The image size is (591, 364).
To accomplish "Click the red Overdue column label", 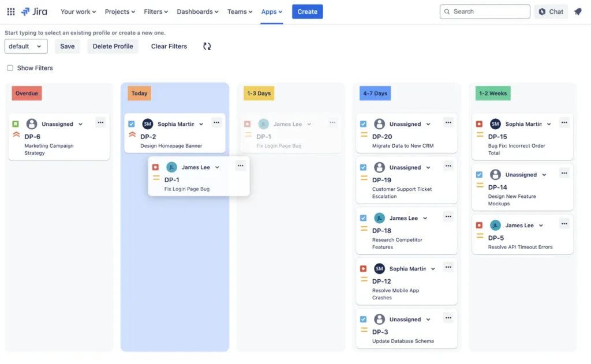I will coord(27,93).
